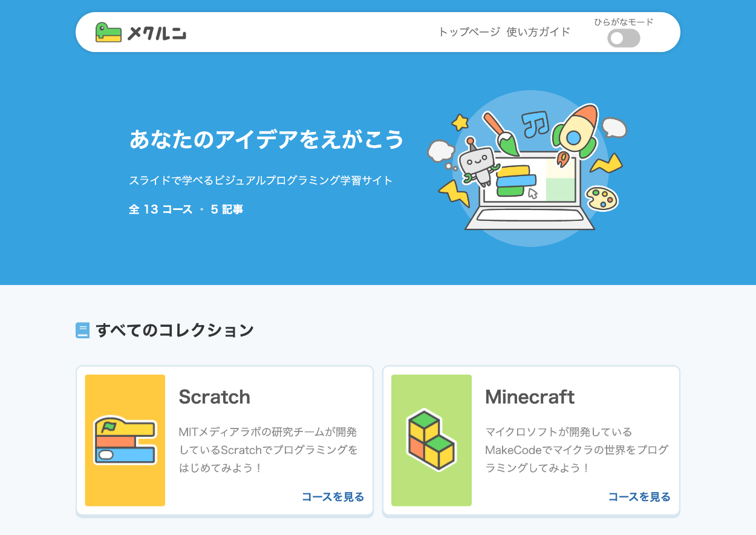Select the Scratch collection title
Screen dimensions: 756x535
pos(214,397)
